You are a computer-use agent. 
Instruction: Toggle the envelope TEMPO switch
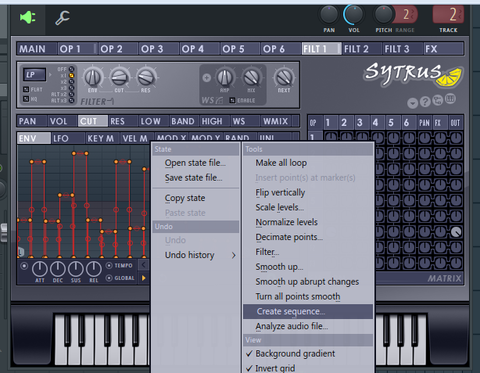click(x=109, y=265)
